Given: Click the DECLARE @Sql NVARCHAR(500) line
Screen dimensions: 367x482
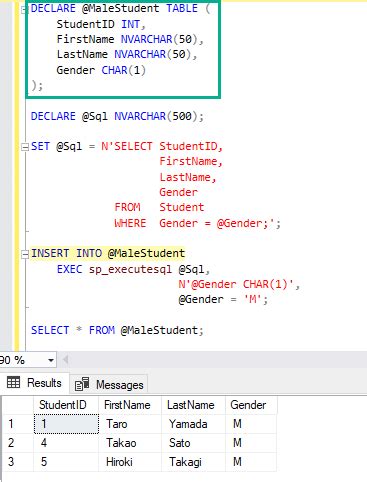Looking at the screenshot, I should tap(117, 116).
